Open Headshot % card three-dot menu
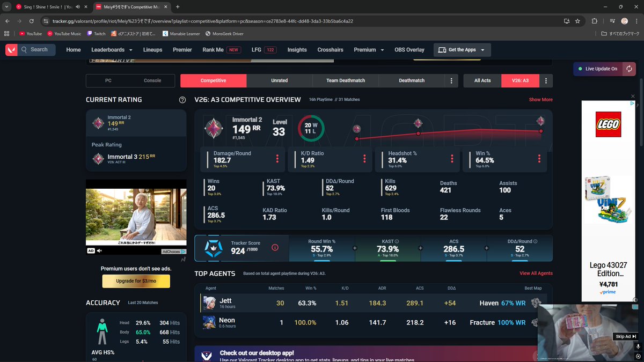644x362 pixels. point(452,159)
